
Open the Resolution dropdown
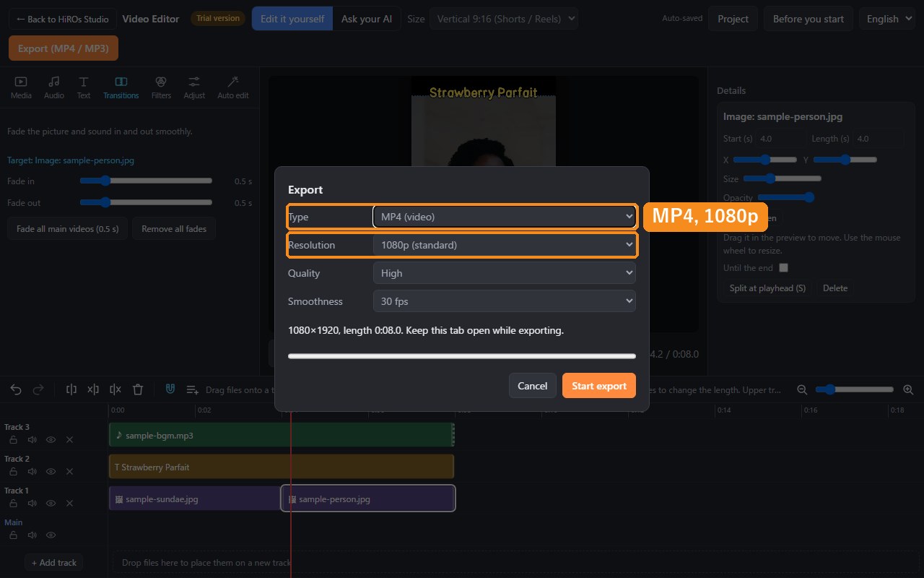click(504, 245)
